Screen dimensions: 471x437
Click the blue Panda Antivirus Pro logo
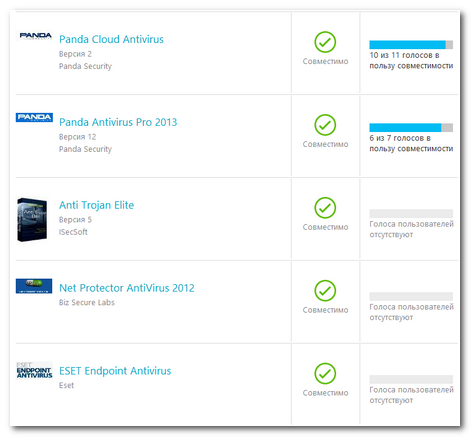click(x=34, y=117)
